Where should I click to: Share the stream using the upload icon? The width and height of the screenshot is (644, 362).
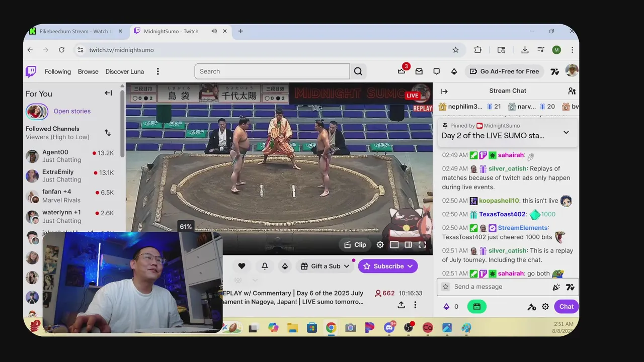[401, 305]
